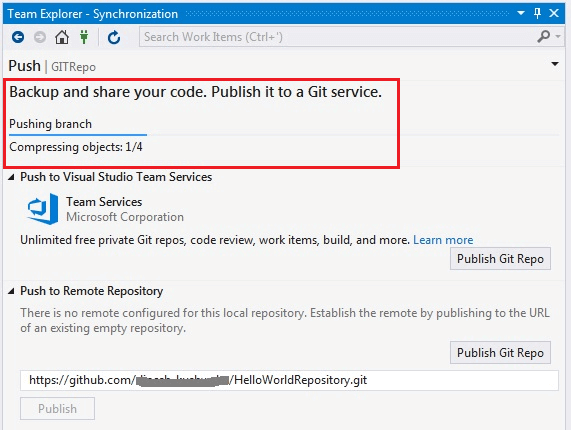Screen dimensions: 571x430
Task: Click the Team Services logo icon
Action: click(x=43, y=209)
